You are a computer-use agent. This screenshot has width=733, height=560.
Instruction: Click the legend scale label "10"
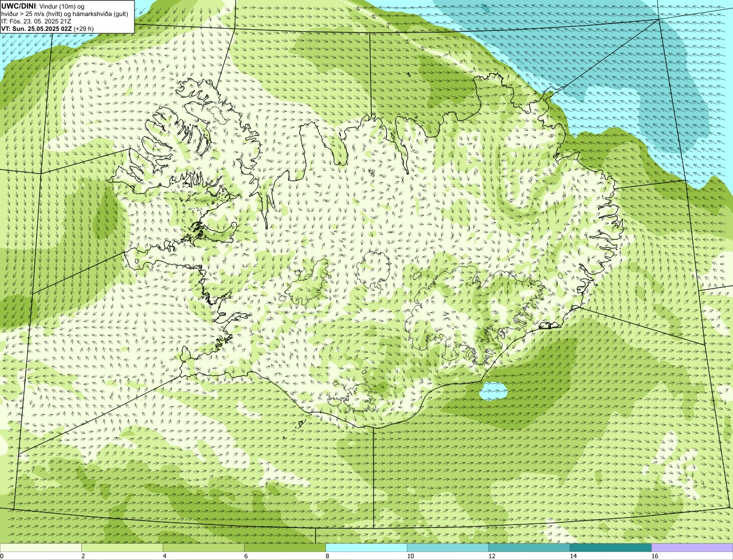[411, 556]
